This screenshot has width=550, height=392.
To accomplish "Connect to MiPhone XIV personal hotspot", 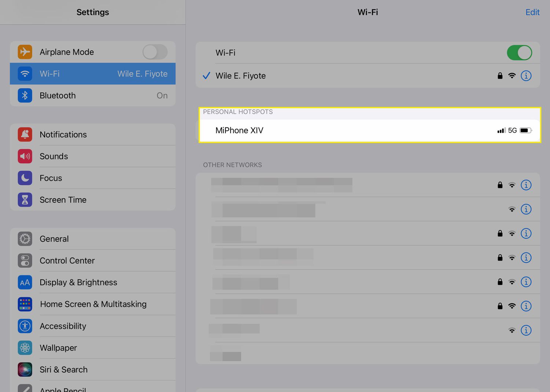I will (239, 130).
